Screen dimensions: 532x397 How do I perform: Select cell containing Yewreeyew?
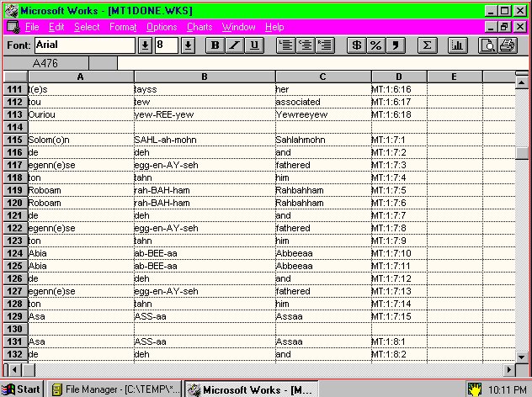click(323, 114)
